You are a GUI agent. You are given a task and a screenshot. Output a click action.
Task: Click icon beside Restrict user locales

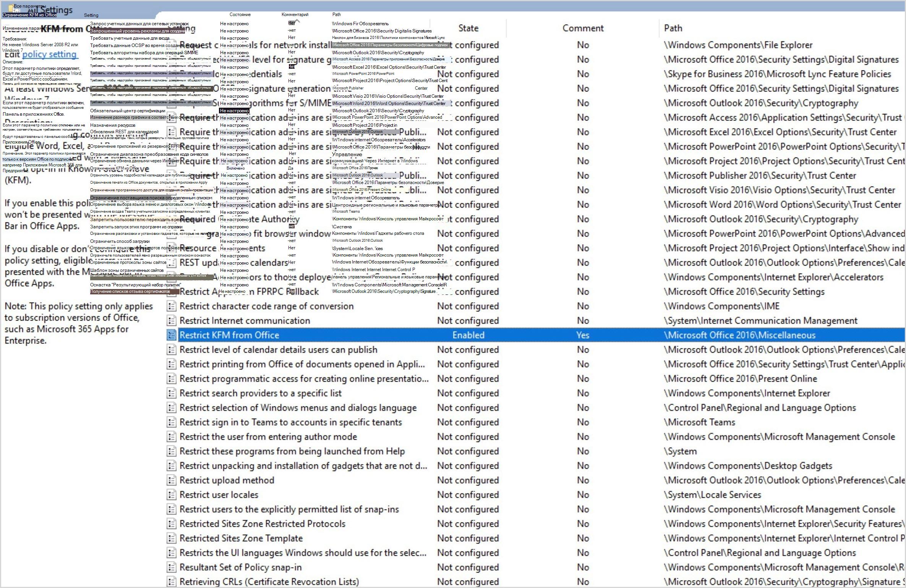coord(172,495)
